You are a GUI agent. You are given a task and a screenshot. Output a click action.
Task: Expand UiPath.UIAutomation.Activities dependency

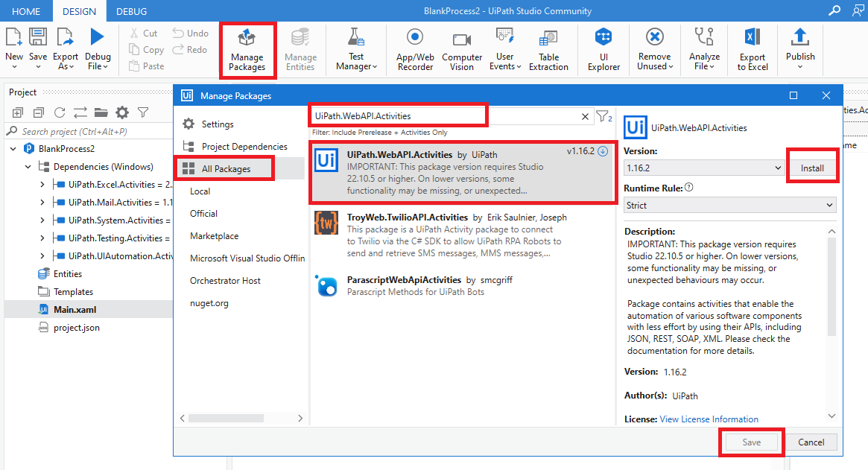coord(42,255)
